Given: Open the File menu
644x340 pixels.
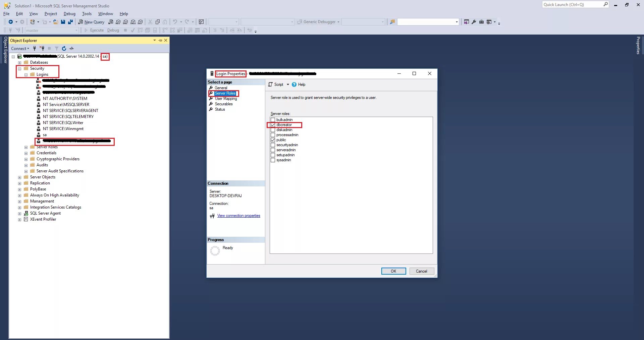Looking at the screenshot, I should point(6,14).
